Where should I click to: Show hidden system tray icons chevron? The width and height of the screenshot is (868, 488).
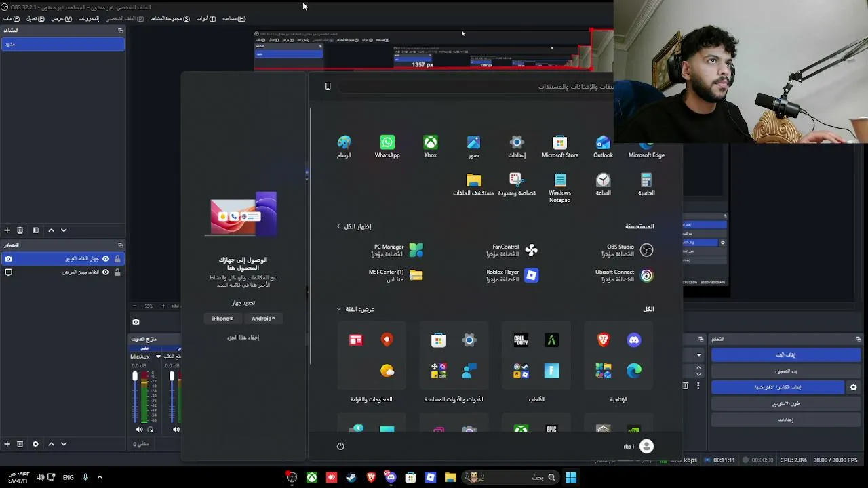click(100, 477)
